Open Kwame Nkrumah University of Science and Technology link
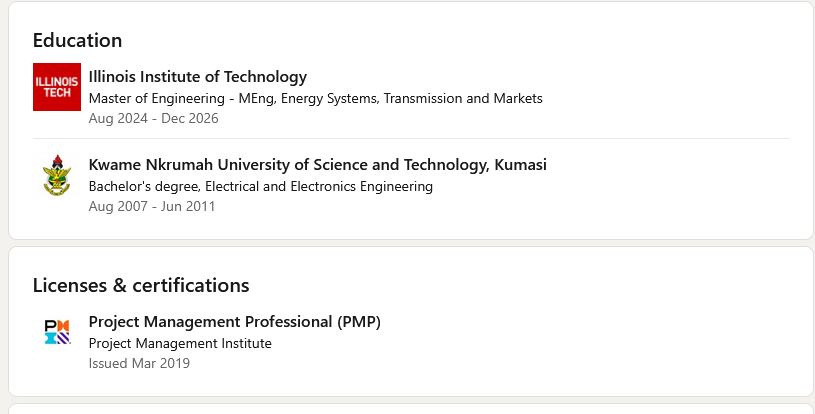815x414 pixels. pyautogui.click(x=317, y=165)
